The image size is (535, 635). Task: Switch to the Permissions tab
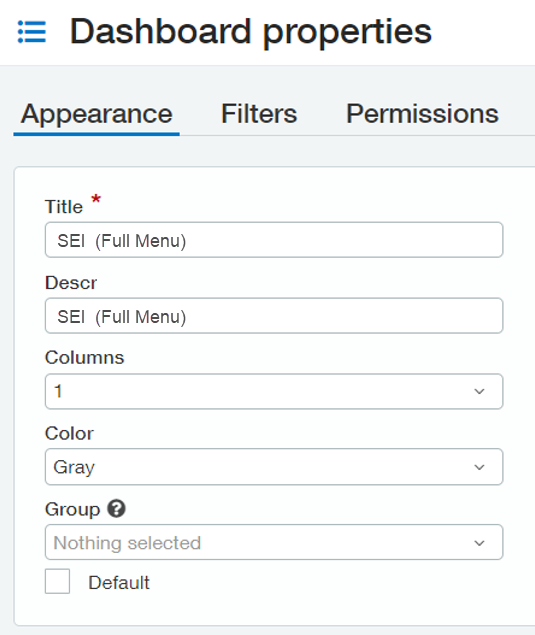422,114
